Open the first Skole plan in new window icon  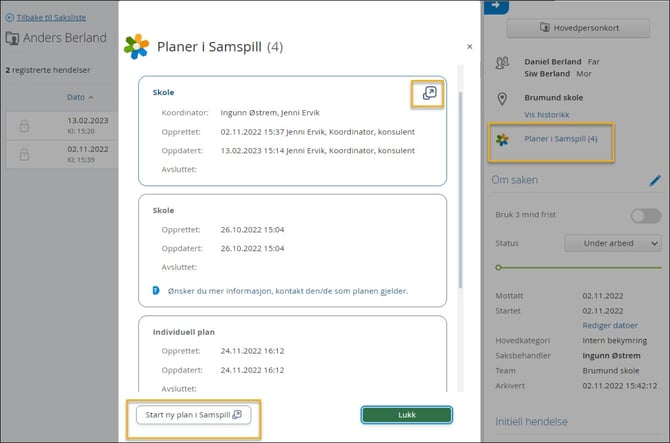429,93
